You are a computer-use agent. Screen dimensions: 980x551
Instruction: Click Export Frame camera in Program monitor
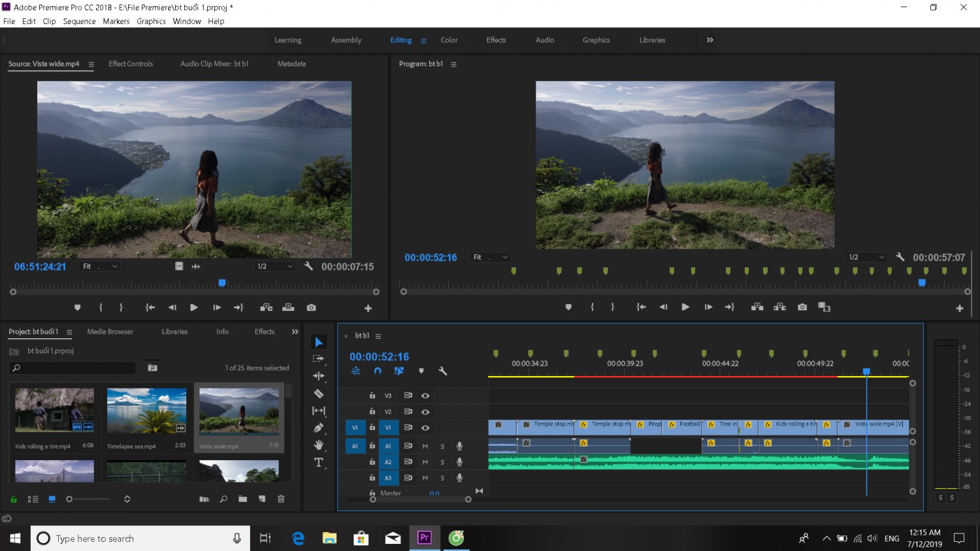click(x=802, y=307)
